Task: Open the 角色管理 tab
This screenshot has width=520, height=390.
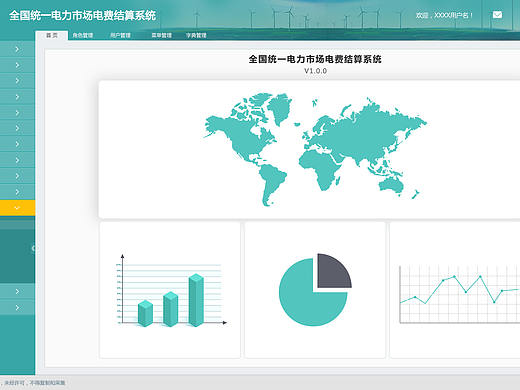Action: 83,35
